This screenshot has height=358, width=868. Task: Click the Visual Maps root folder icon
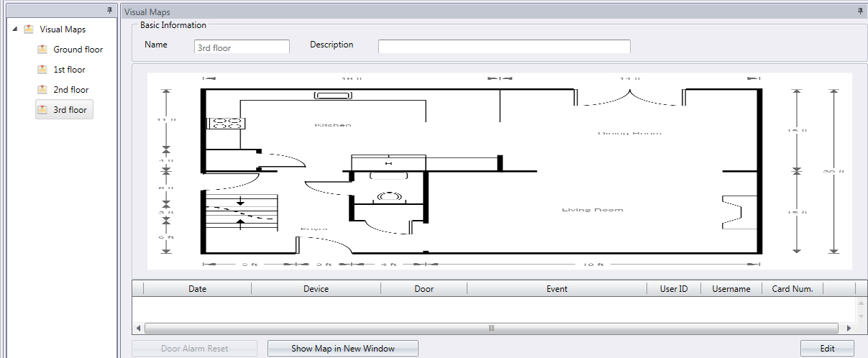point(29,29)
